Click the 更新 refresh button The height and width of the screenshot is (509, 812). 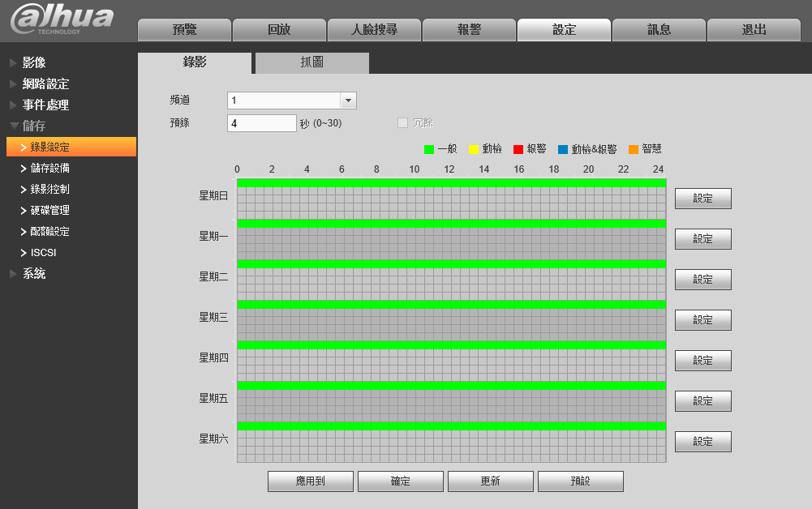pos(491,481)
